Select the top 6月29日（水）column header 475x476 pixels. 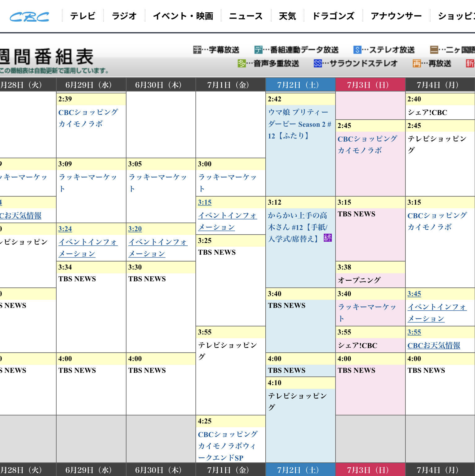point(91,85)
